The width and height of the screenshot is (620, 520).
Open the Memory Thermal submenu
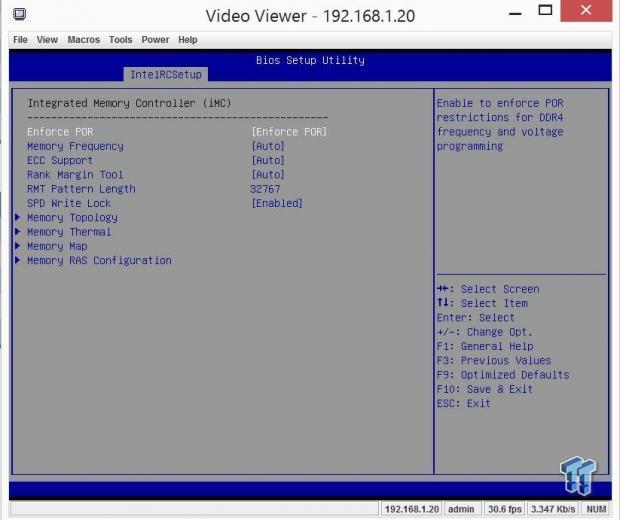(x=69, y=232)
